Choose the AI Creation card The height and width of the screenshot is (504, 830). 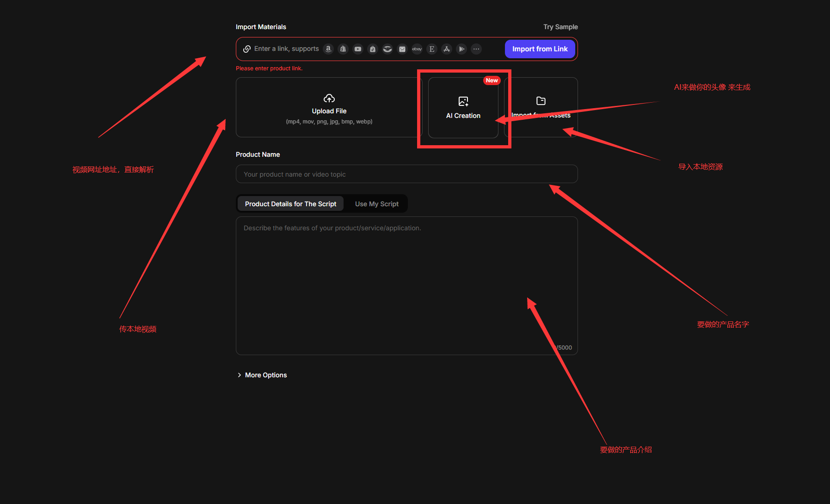click(x=463, y=108)
